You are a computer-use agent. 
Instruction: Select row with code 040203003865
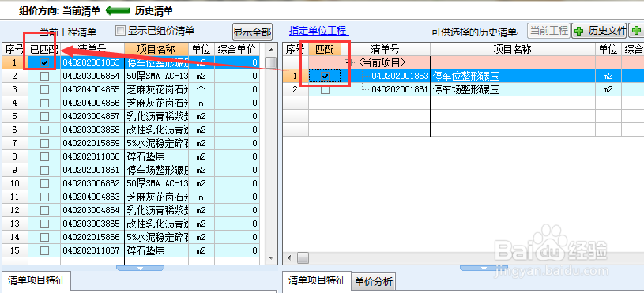click(131, 224)
